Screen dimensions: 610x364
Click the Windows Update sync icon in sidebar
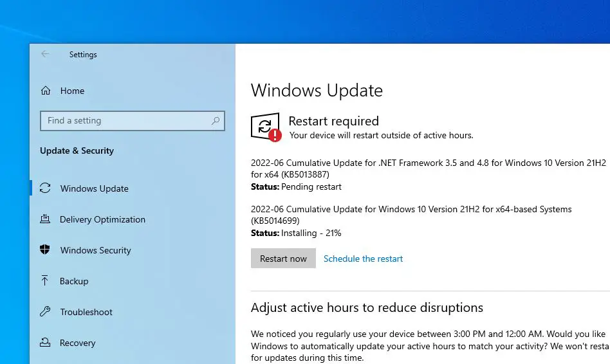pyautogui.click(x=45, y=188)
